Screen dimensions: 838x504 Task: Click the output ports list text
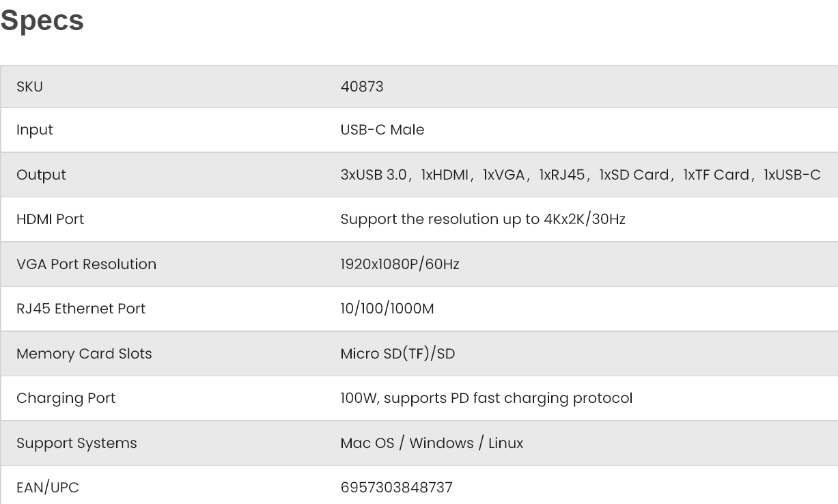(x=580, y=175)
